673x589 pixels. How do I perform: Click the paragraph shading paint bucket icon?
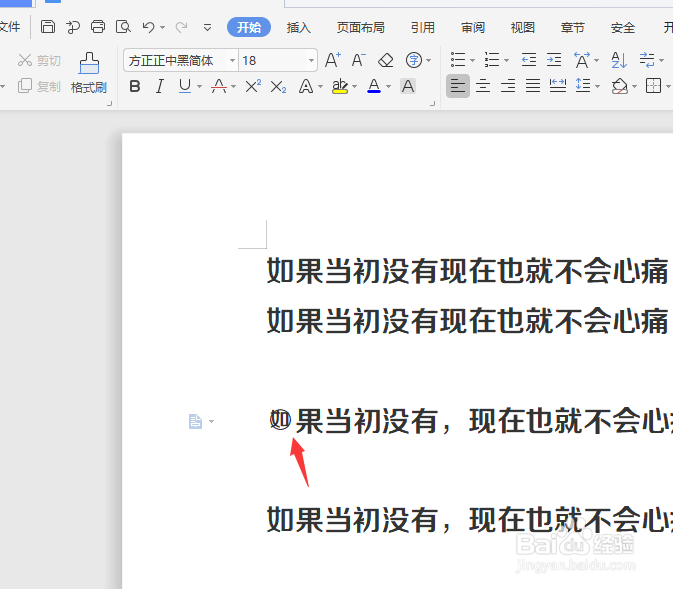coord(619,86)
